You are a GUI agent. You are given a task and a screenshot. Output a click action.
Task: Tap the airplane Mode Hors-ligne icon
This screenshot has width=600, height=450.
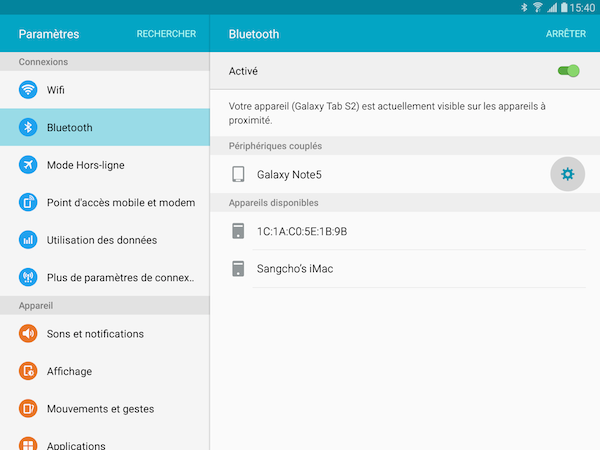tap(28, 165)
